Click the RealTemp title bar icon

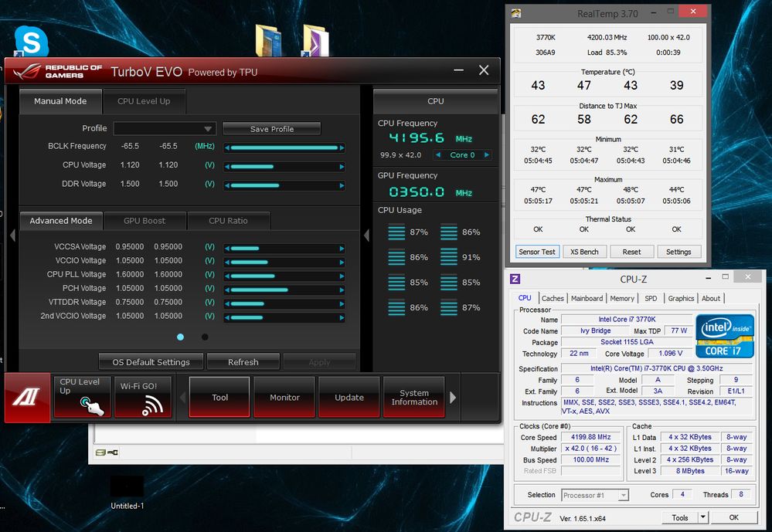click(x=516, y=13)
